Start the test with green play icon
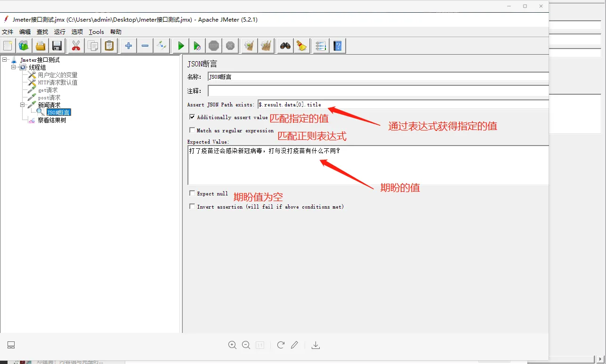 [x=181, y=46]
